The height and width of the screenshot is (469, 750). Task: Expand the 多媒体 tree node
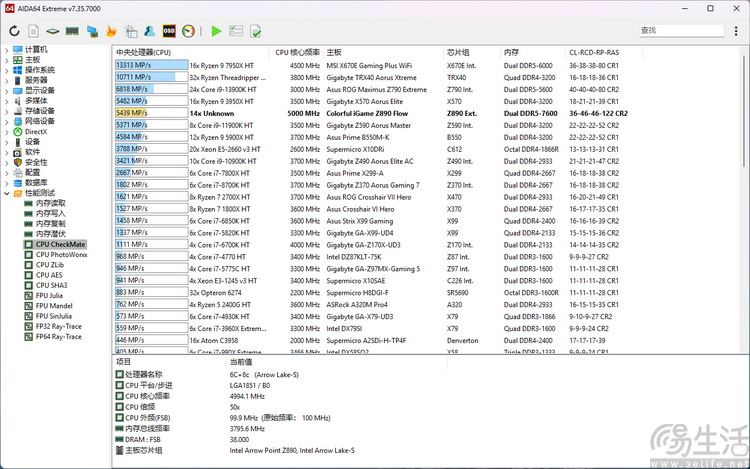7,101
